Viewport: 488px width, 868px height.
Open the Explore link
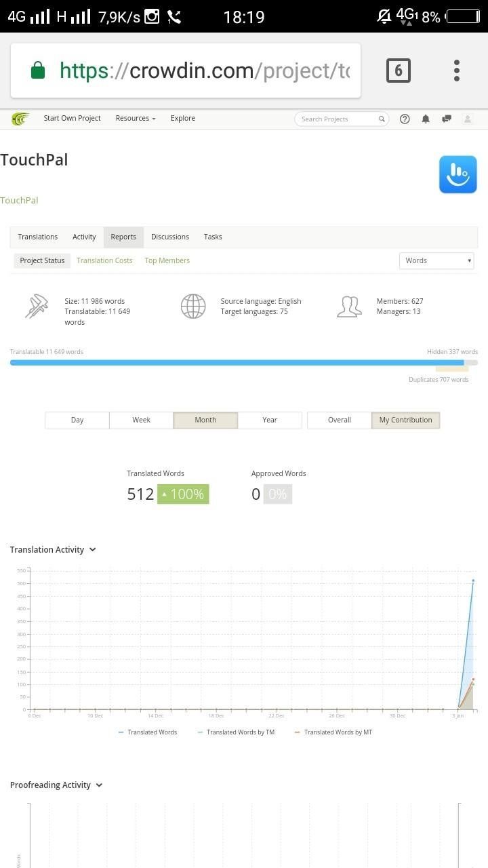(183, 118)
